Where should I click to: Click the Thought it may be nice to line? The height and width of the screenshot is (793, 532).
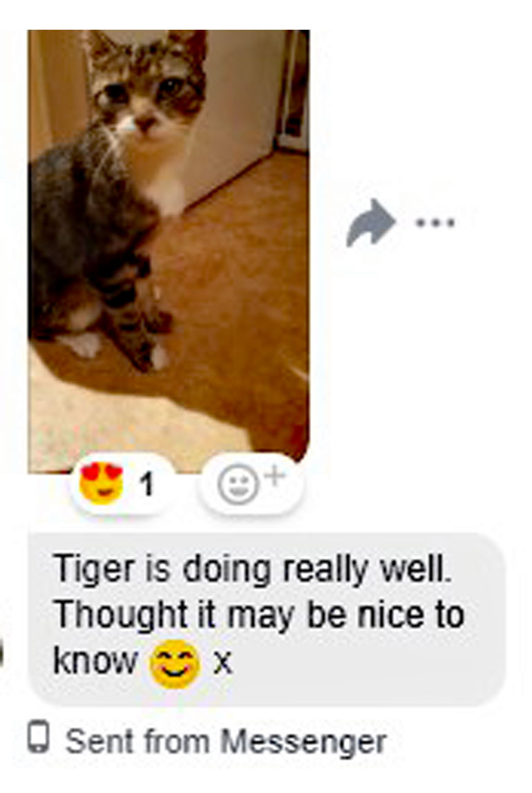point(258,616)
